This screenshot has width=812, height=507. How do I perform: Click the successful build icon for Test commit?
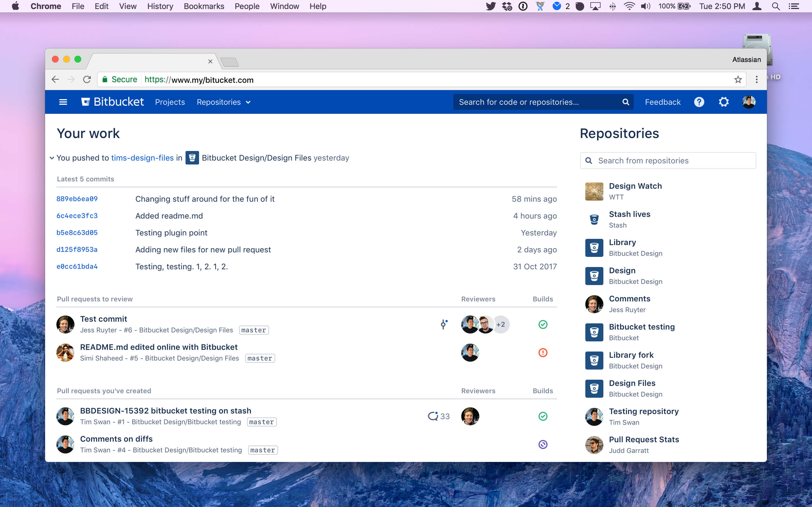(x=542, y=324)
